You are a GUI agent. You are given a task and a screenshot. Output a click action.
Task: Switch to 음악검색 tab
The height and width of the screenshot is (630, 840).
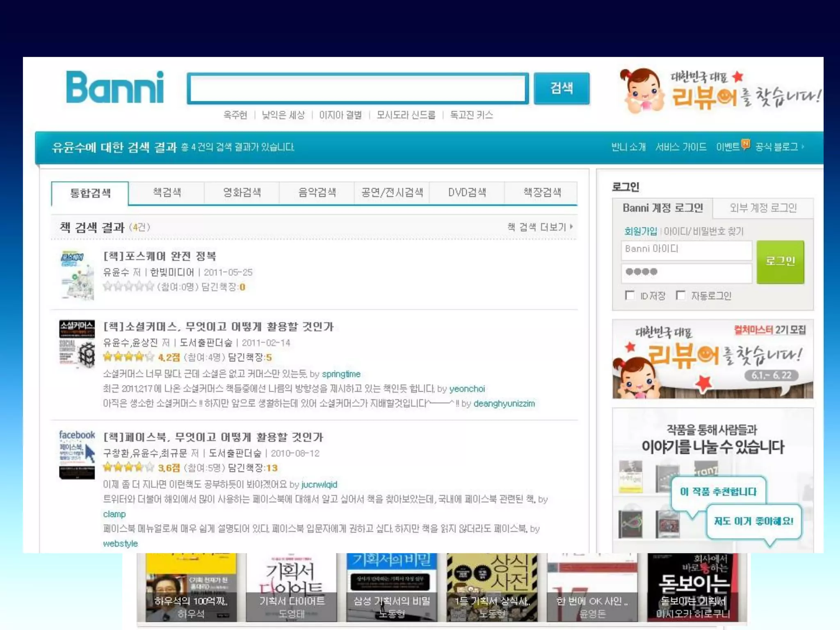click(x=317, y=192)
